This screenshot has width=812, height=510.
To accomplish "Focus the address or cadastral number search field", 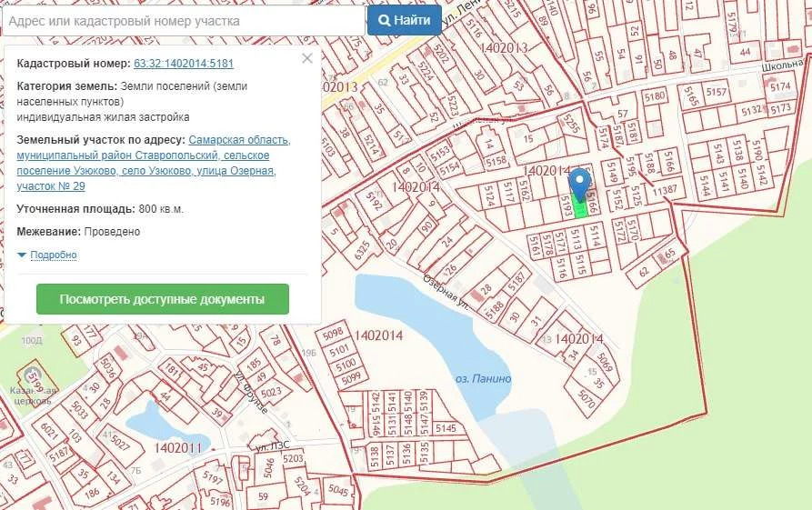I will (182, 20).
